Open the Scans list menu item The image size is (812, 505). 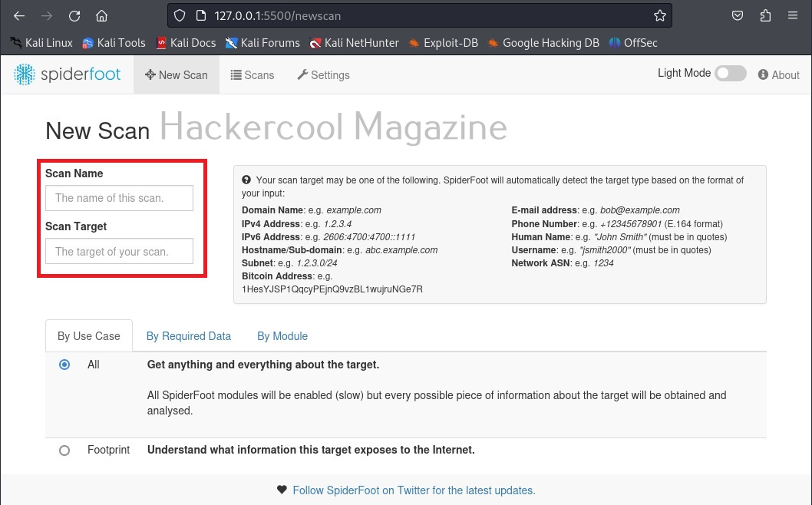253,75
